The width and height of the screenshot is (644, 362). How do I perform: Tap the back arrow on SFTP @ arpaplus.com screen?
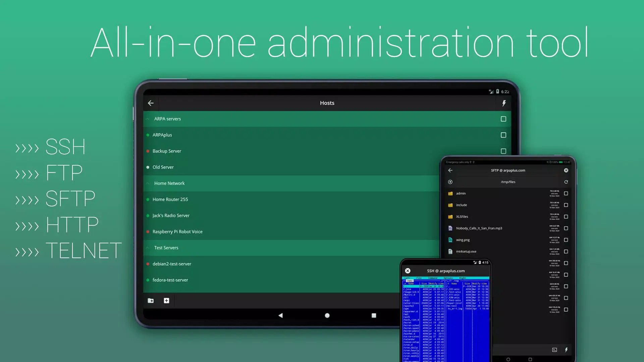coord(450,170)
